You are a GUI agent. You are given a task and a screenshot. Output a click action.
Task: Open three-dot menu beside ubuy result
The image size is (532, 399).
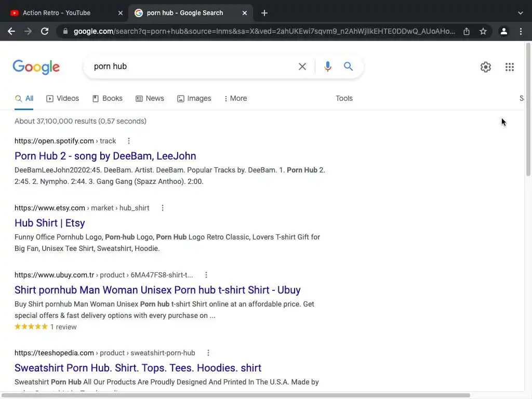pyautogui.click(x=206, y=275)
